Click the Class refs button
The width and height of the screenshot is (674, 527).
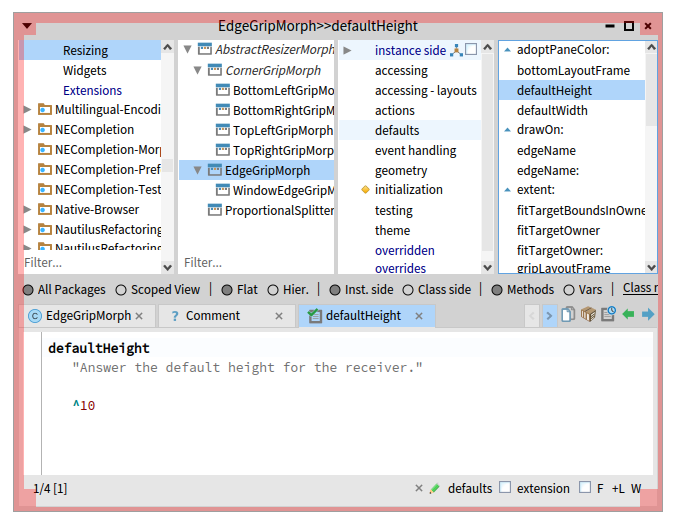click(x=640, y=288)
